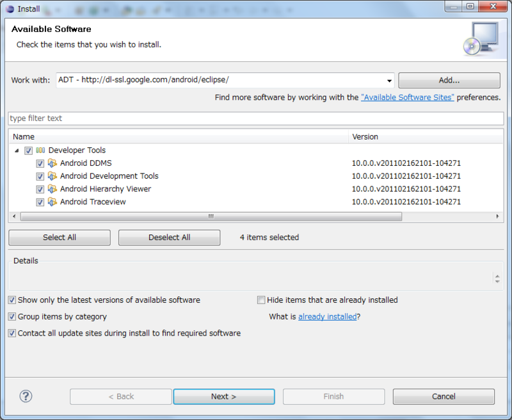
Task: Uncheck the Android Traceview checkbox
Action: click(x=40, y=202)
